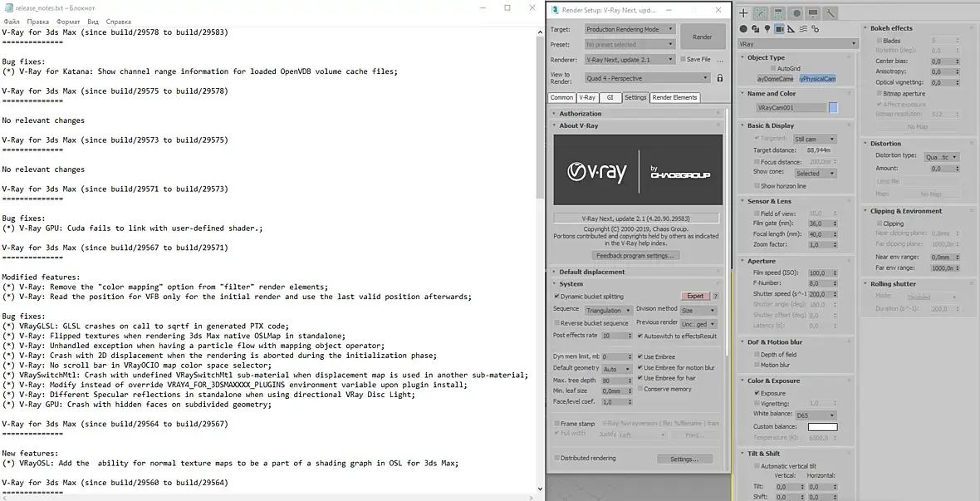Select the Helpers category icon
The height and width of the screenshot is (501, 980).
pos(791,29)
